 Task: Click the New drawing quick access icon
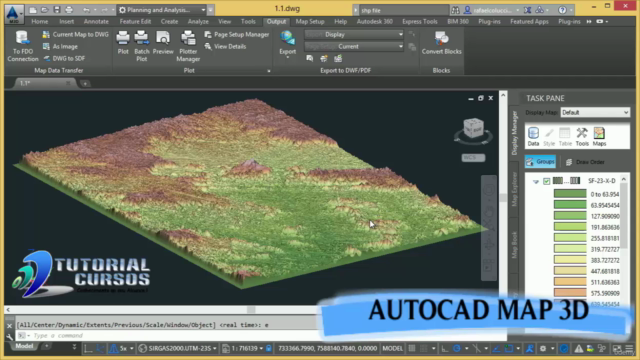(x=33, y=10)
